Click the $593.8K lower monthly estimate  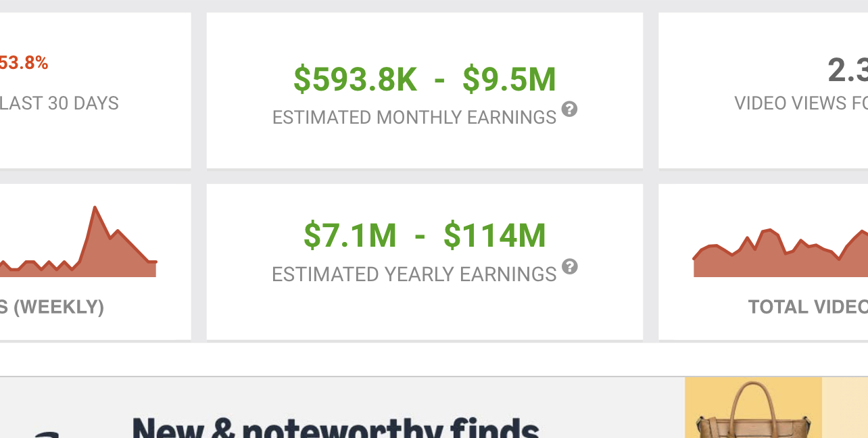(356, 80)
